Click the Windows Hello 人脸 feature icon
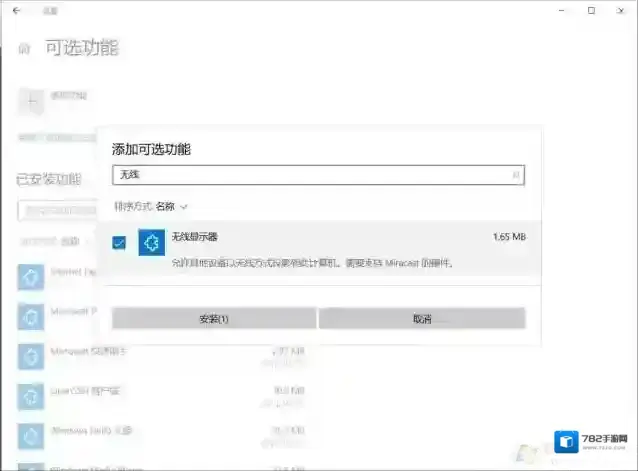 (x=31, y=436)
